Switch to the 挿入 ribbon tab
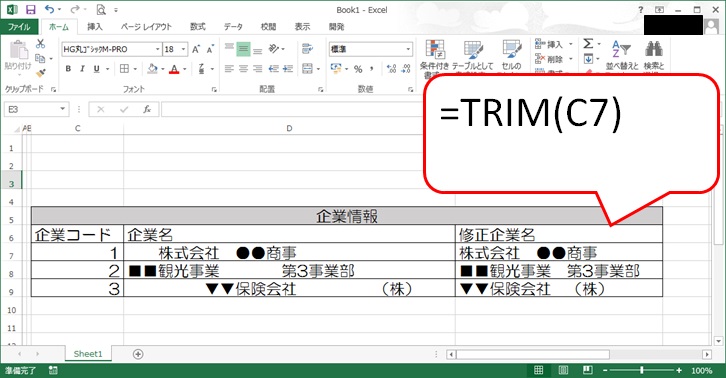726x378 pixels. (95, 27)
